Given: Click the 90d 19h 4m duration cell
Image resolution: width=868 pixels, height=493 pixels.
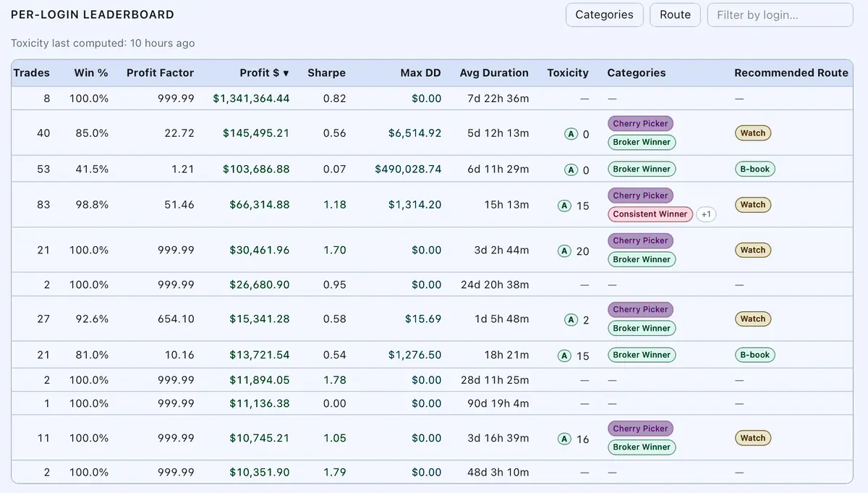Looking at the screenshot, I should [498, 403].
